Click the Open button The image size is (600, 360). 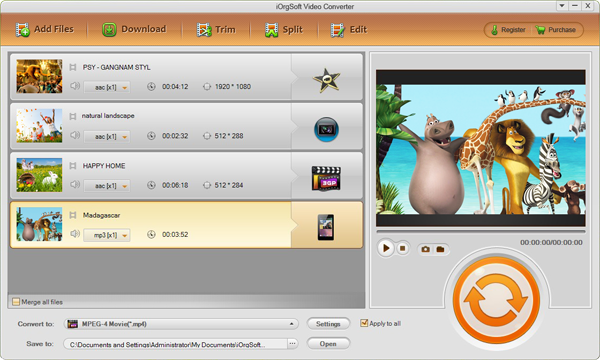tap(328, 344)
